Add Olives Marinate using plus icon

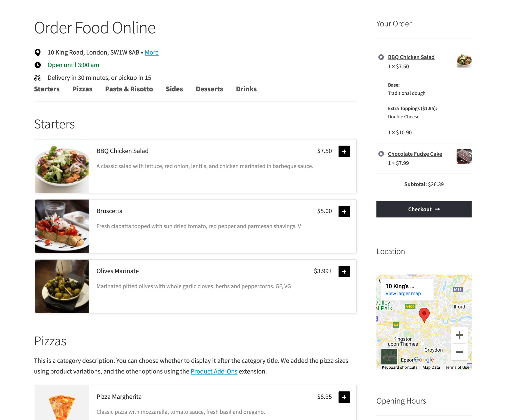click(x=344, y=271)
